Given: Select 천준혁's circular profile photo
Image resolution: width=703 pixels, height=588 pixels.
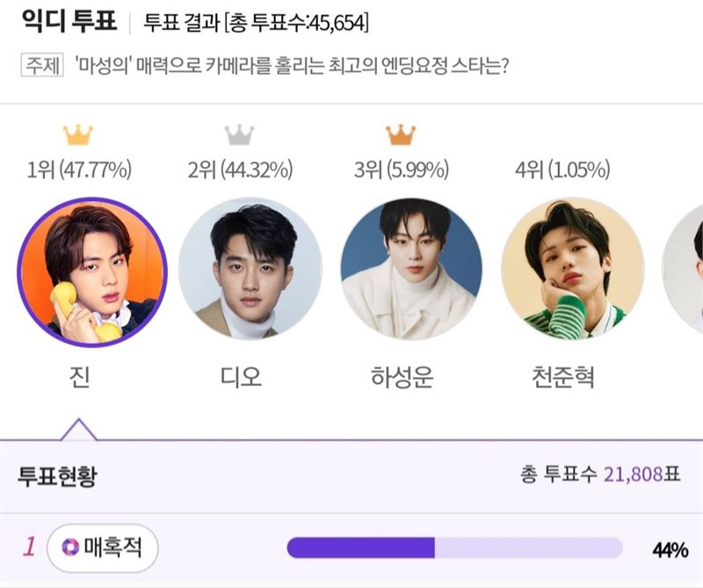Looking at the screenshot, I should click(x=573, y=269).
